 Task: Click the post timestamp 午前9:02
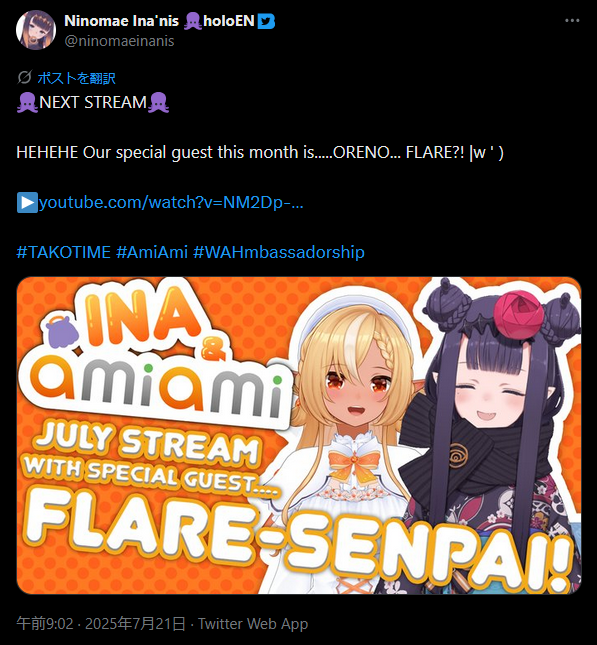coord(44,624)
